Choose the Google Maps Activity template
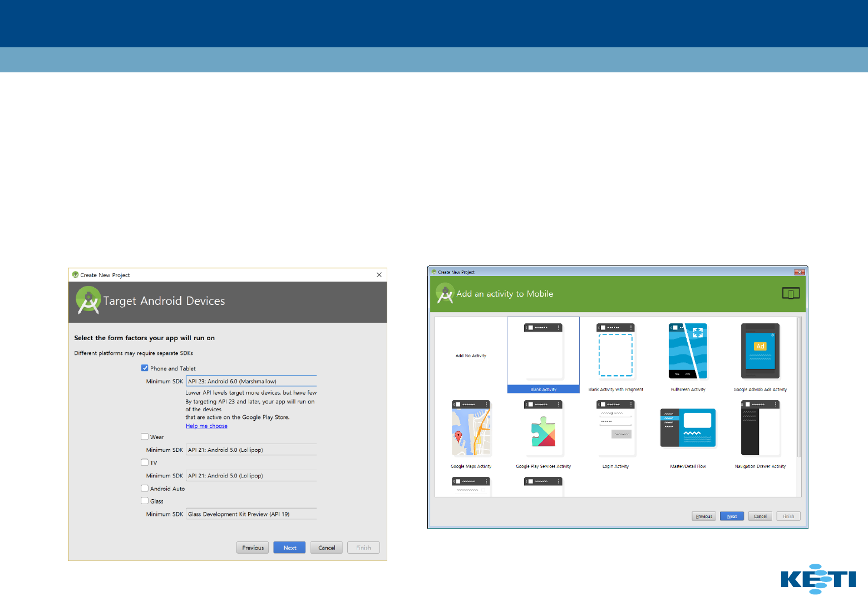 click(x=471, y=435)
